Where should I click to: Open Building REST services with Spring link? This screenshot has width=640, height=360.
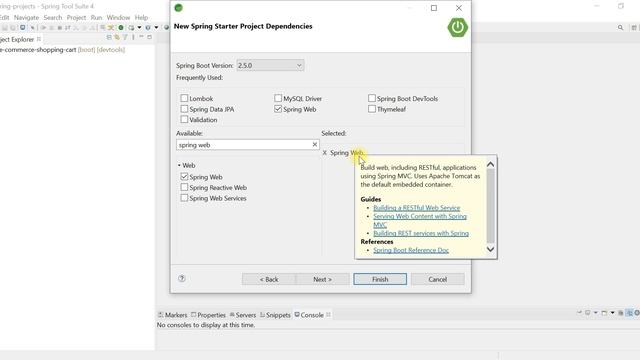421,233
